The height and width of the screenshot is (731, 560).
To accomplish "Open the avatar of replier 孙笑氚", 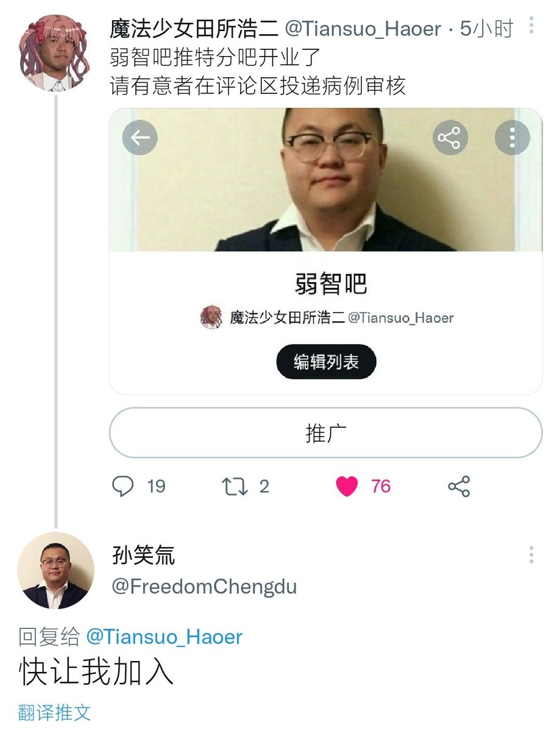I will tap(56, 571).
